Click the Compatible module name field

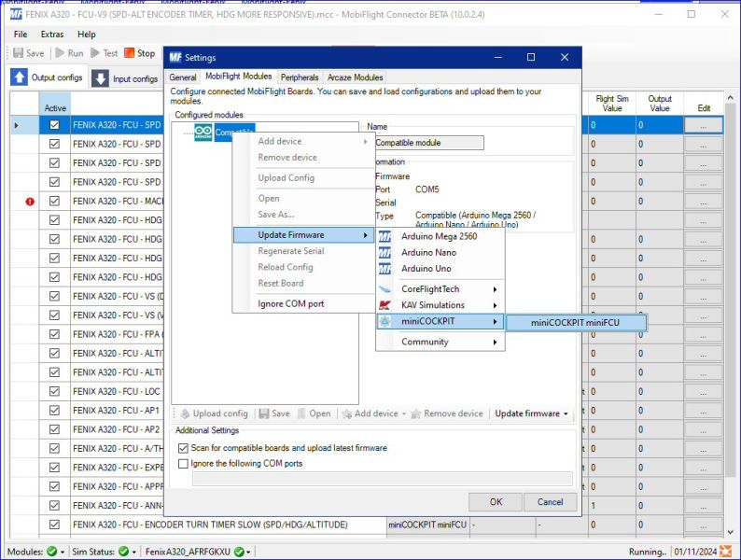tap(429, 142)
